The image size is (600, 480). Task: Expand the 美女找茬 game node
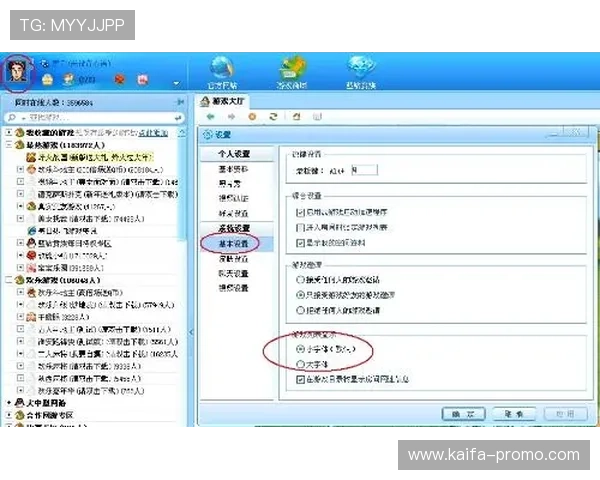coord(21,218)
